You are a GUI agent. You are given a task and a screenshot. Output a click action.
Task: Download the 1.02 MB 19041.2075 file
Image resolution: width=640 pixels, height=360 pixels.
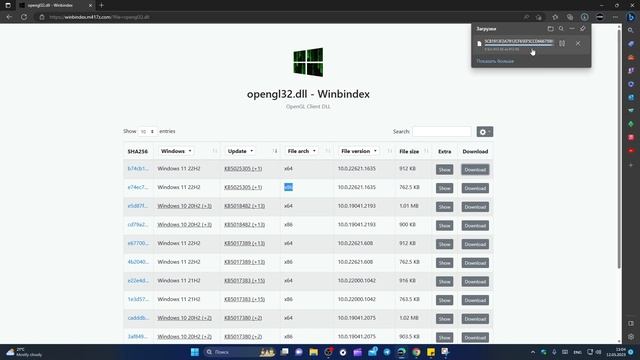pyautogui.click(x=475, y=319)
